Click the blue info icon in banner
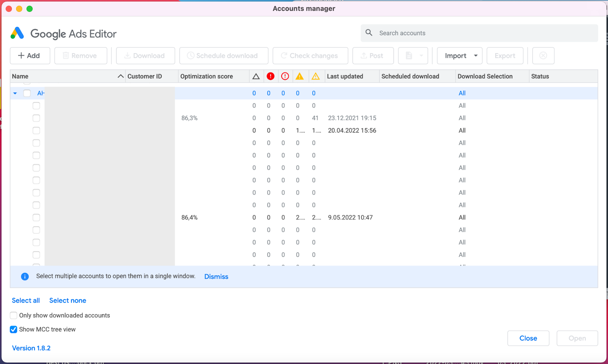Viewport: 608px width, 364px height. [x=25, y=276]
